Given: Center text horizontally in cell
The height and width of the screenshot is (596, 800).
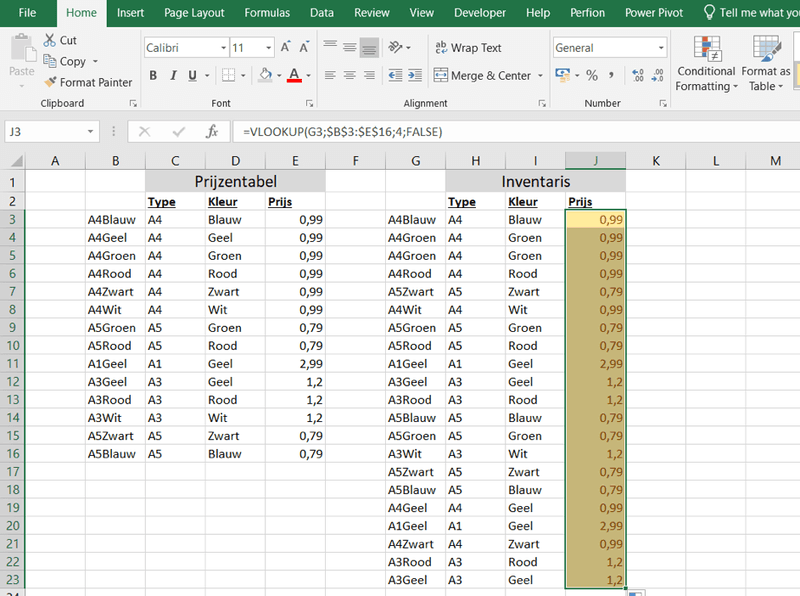Looking at the screenshot, I should click(349, 76).
